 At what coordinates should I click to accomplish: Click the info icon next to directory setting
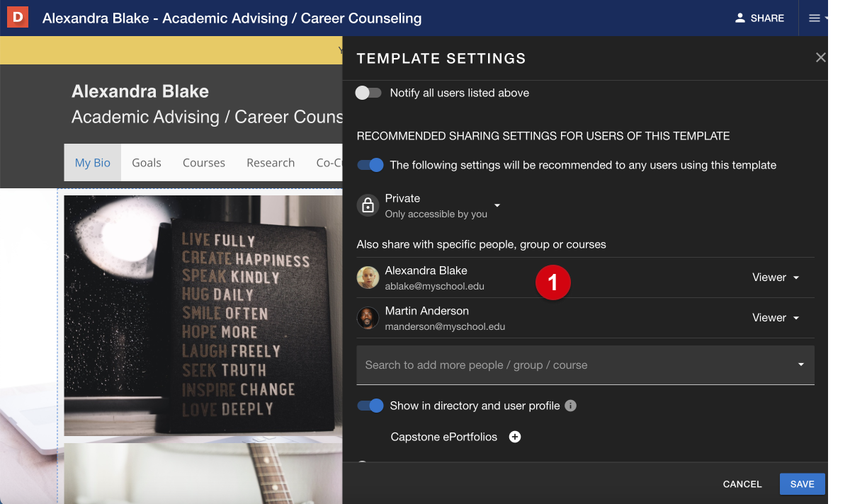click(x=571, y=406)
